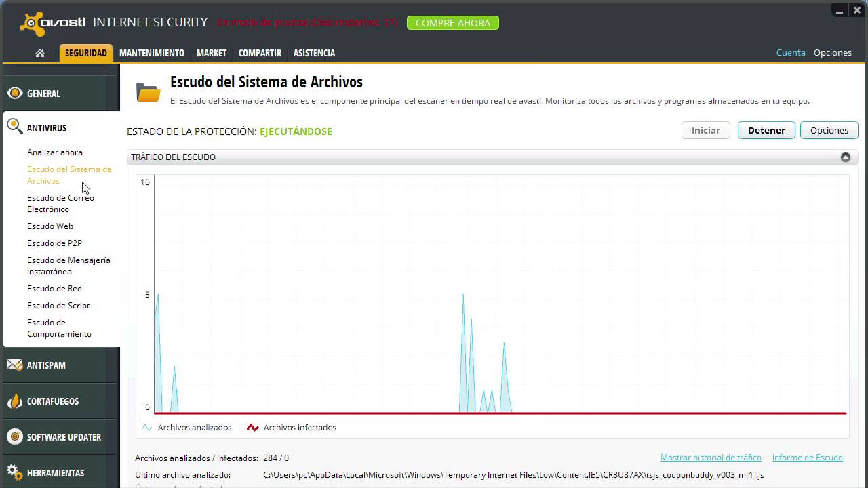Click the Archivos analizados legend icon
Viewport: 868px width, 488px height.
[146, 428]
